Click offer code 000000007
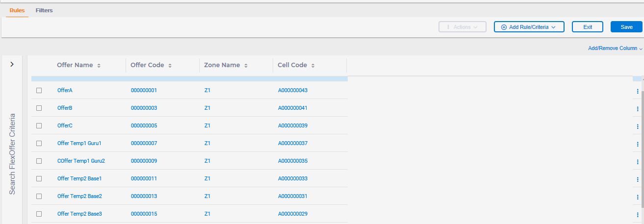Viewport: 644px width, 224px height. pyautogui.click(x=144, y=143)
